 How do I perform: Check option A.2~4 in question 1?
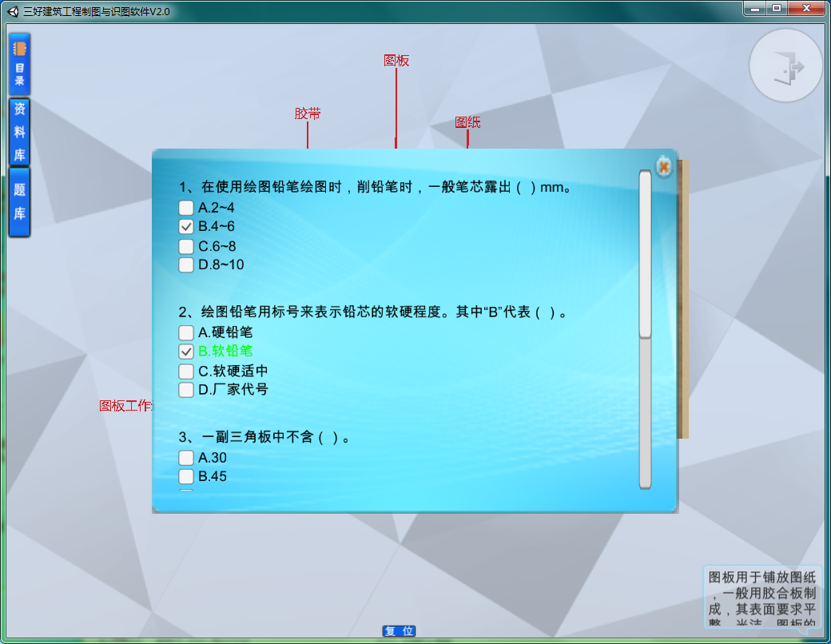pos(186,208)
